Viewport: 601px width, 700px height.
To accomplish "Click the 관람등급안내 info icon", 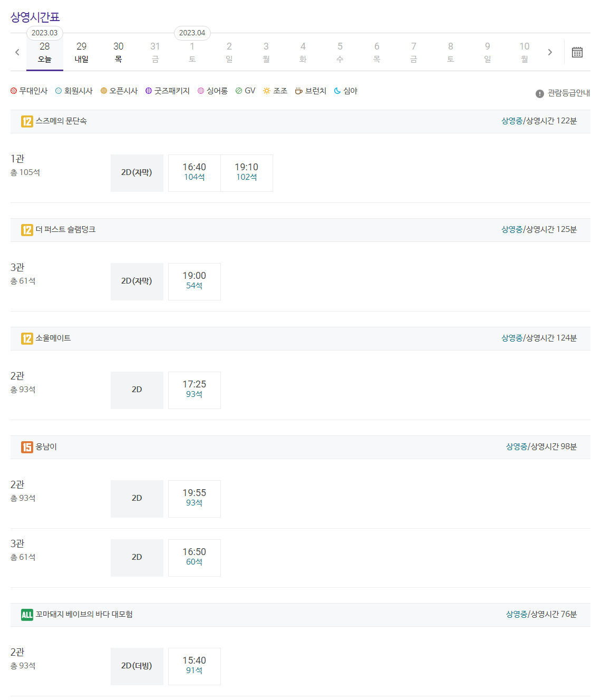I will pyautogui.click(x=540, y=93).
